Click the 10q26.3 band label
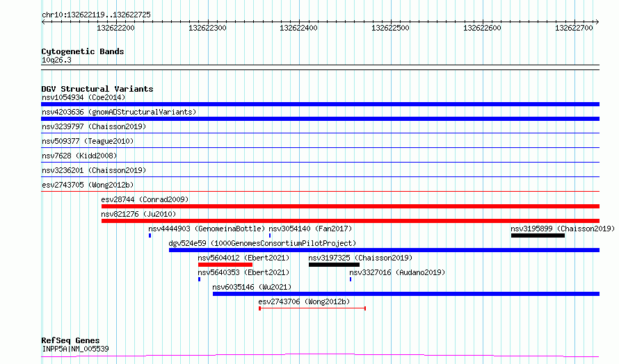 coord(56,60)
